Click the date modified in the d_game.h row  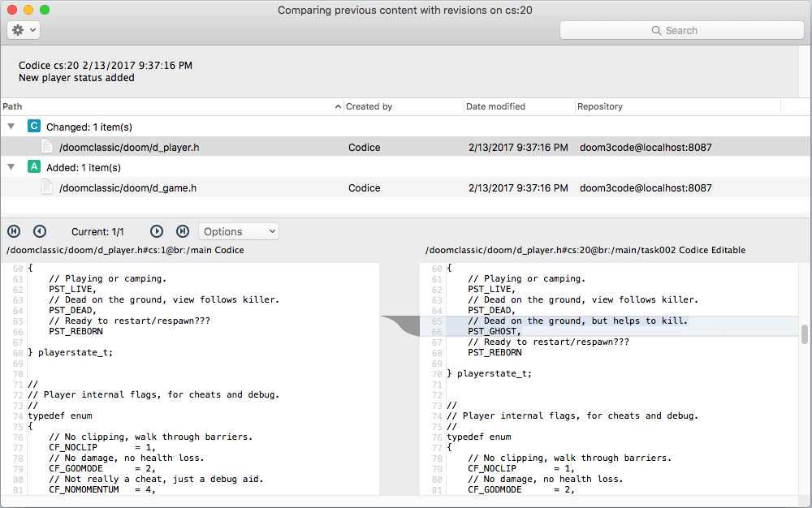coord(518,188)
